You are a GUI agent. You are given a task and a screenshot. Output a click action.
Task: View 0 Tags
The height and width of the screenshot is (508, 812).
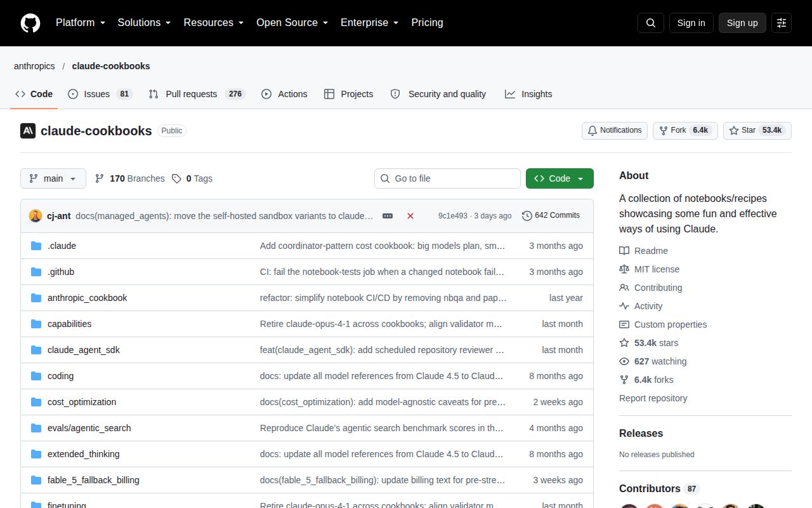click(192, 178)
